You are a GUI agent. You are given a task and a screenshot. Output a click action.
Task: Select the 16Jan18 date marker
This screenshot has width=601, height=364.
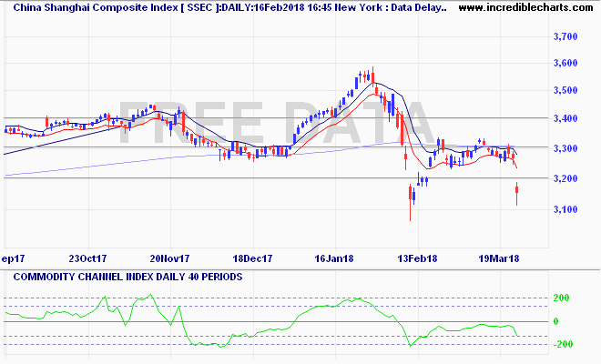coord(333,258)
